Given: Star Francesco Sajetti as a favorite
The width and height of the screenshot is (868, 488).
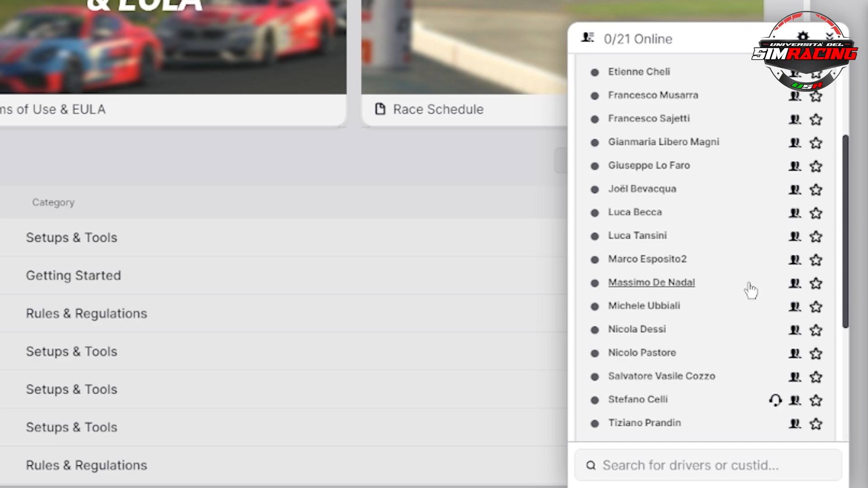Looking at the screenshot, I should click(816, 119).
